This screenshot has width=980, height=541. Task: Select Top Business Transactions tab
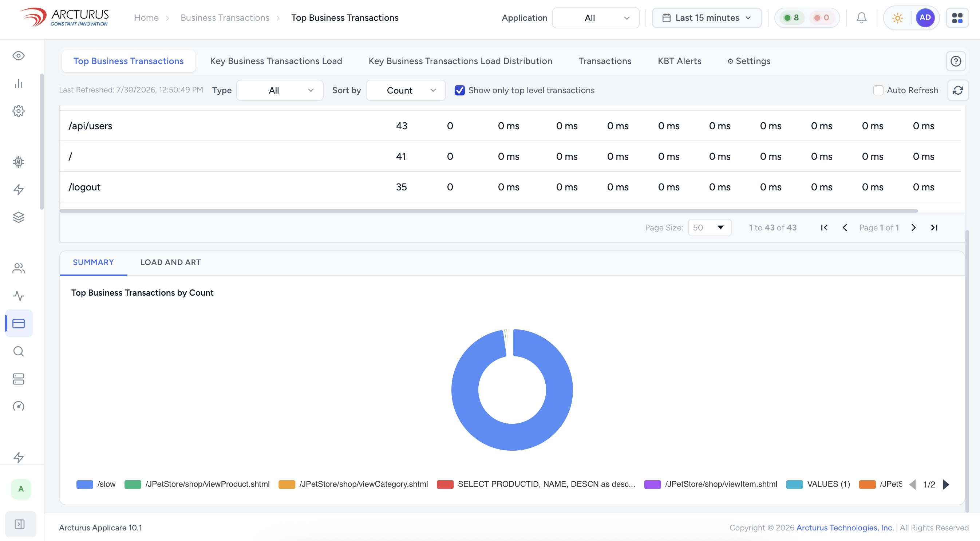(129, 61)
